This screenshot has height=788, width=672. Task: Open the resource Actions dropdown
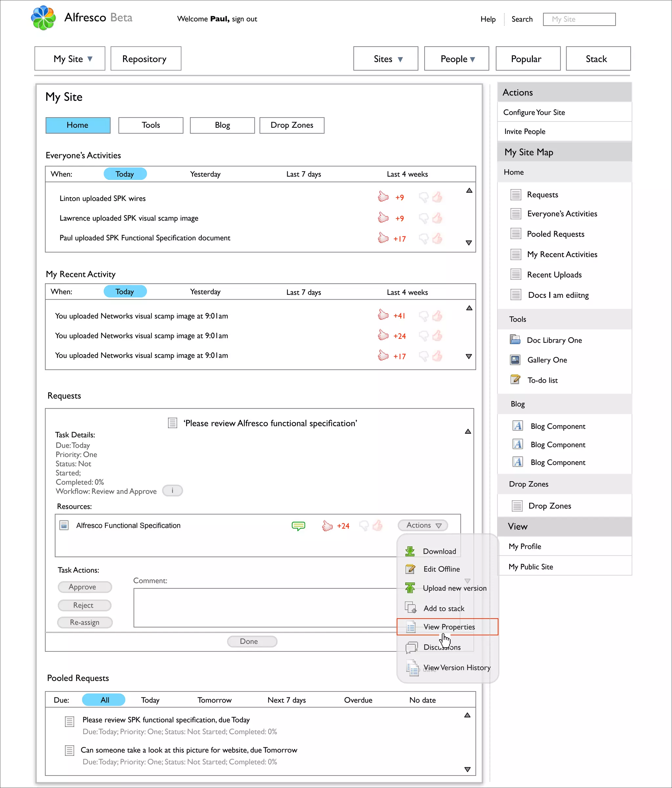click(x=423, y=525)
